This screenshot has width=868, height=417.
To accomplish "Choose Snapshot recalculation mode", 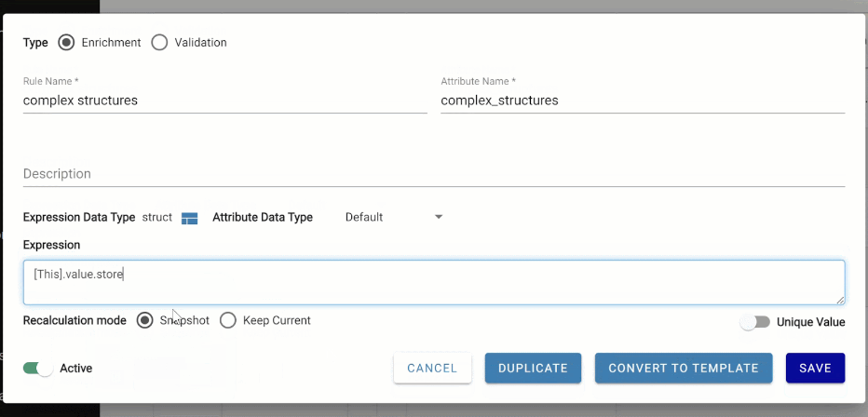I will tap(144, 320).
